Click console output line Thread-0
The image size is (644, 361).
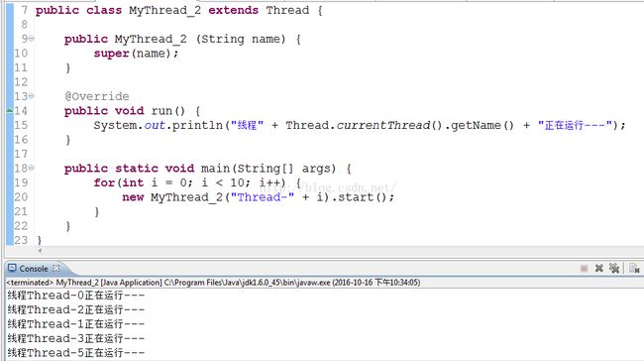click(76, 296)
